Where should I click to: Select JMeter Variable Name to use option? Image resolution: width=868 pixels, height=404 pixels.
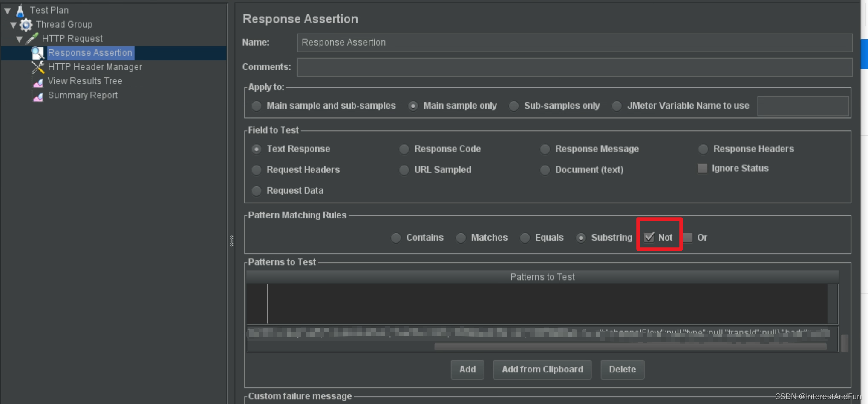(x=617, y=106)
